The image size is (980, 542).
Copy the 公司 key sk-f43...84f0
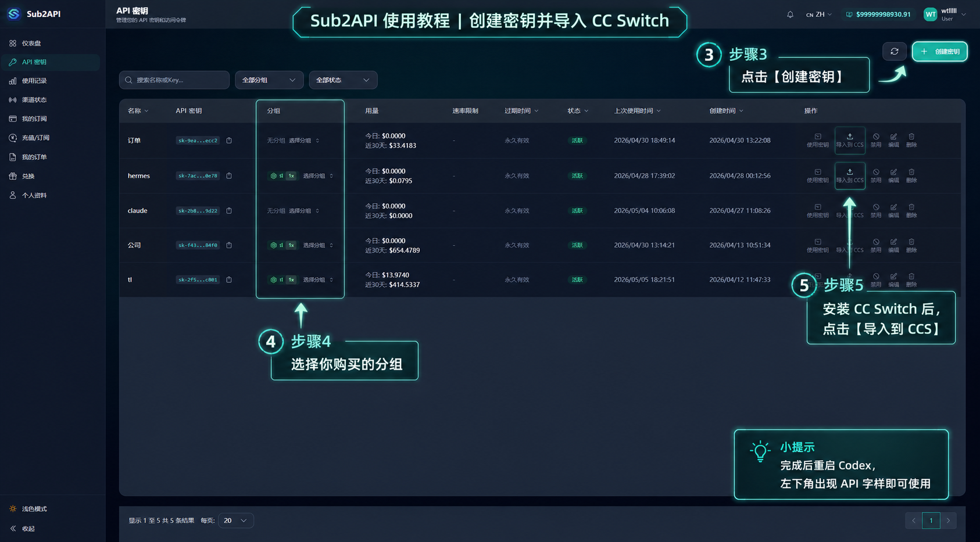[x=229, y=245]
